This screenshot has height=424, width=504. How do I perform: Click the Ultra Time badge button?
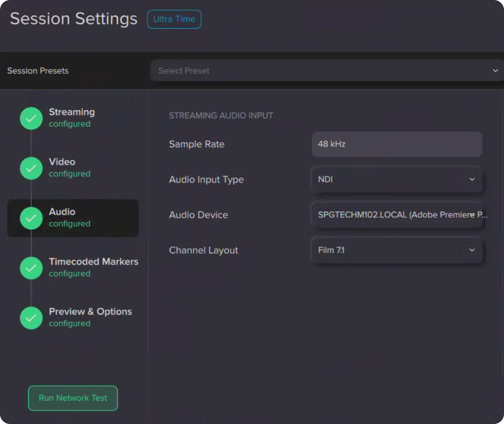pyautogui.click(x=174, y=19)
